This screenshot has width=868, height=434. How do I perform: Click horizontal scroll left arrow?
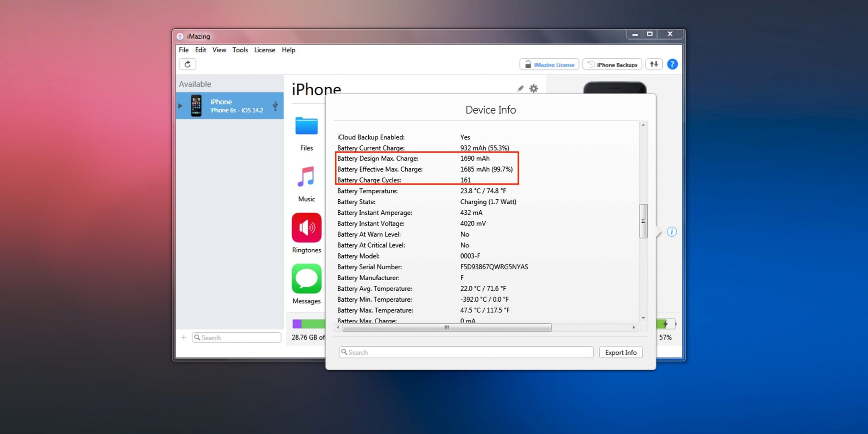point(338,328)
